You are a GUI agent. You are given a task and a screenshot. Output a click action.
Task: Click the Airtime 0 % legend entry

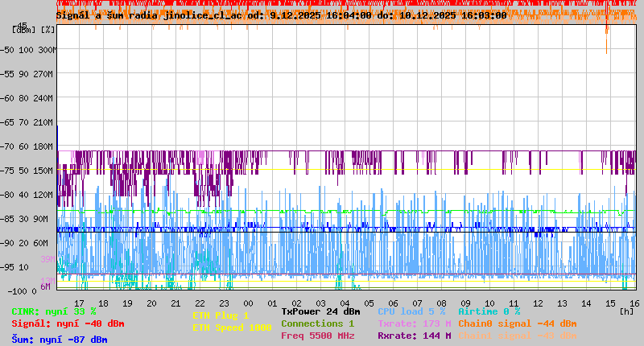pyautogui.click(x=489, y=311)
